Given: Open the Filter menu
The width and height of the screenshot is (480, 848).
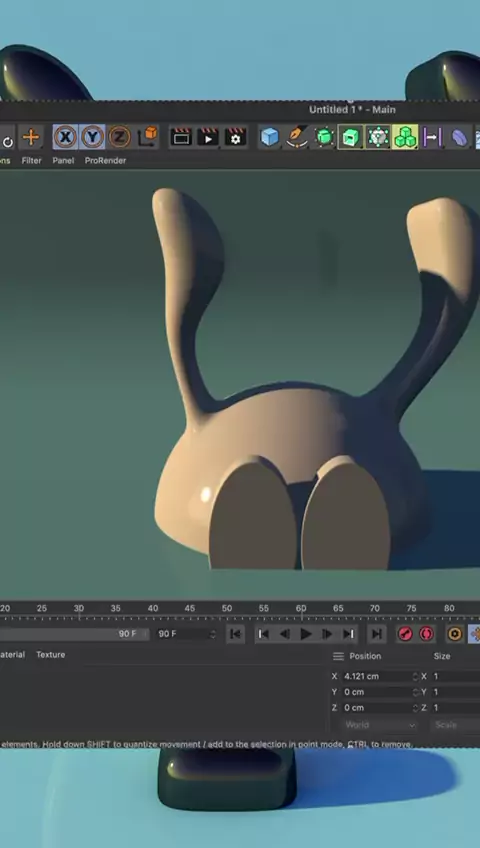Looking at the screenshot, I should [x=31, y=161].
